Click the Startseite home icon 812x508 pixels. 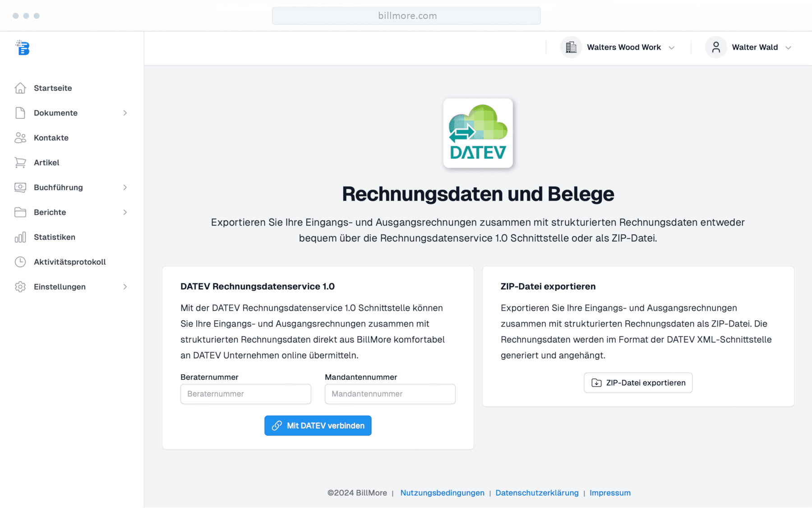point(20,88)
